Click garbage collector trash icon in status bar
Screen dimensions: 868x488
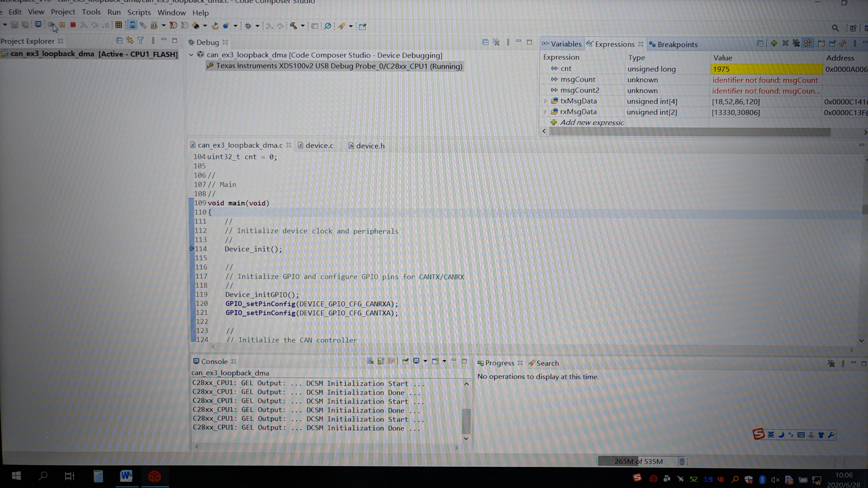[x=682, y=461]
